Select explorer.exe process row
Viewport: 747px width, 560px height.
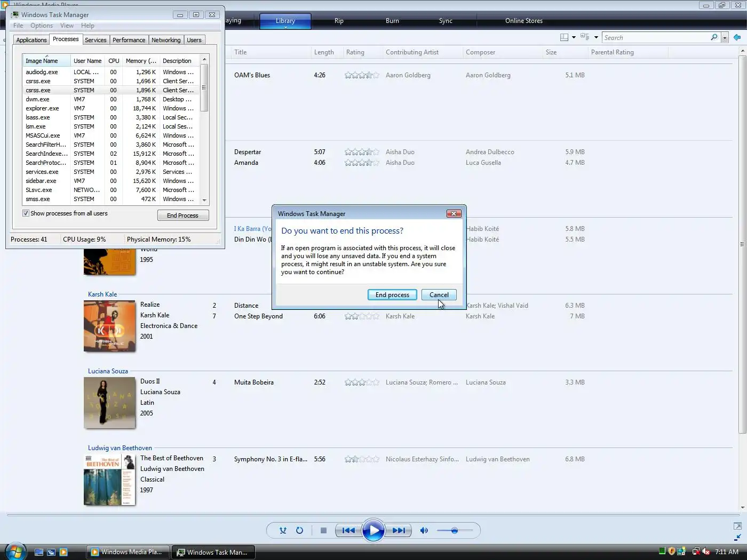111,108
